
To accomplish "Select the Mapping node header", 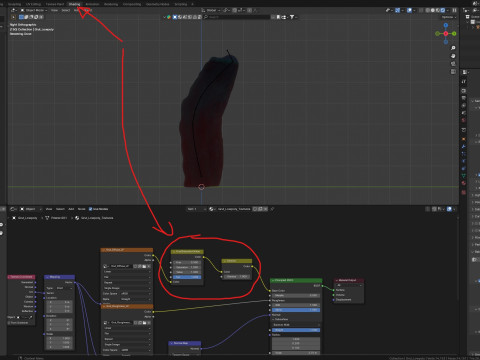I will tap(59, 277).
